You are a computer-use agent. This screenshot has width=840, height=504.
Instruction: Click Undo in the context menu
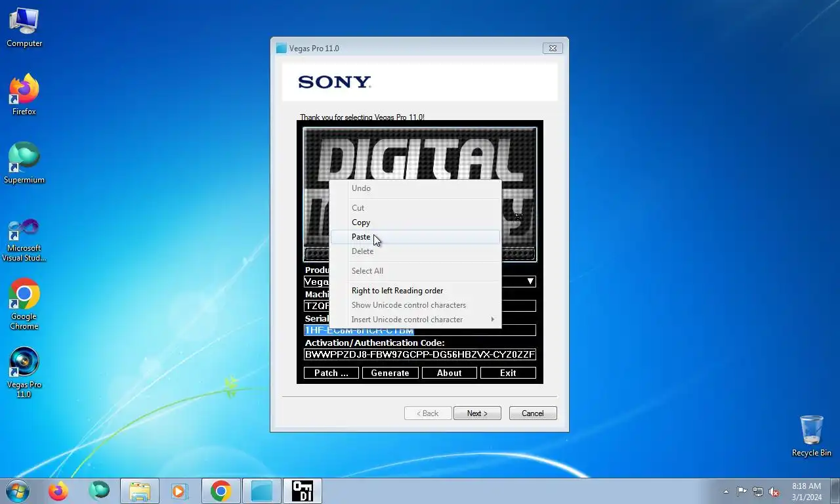(415, 188)
